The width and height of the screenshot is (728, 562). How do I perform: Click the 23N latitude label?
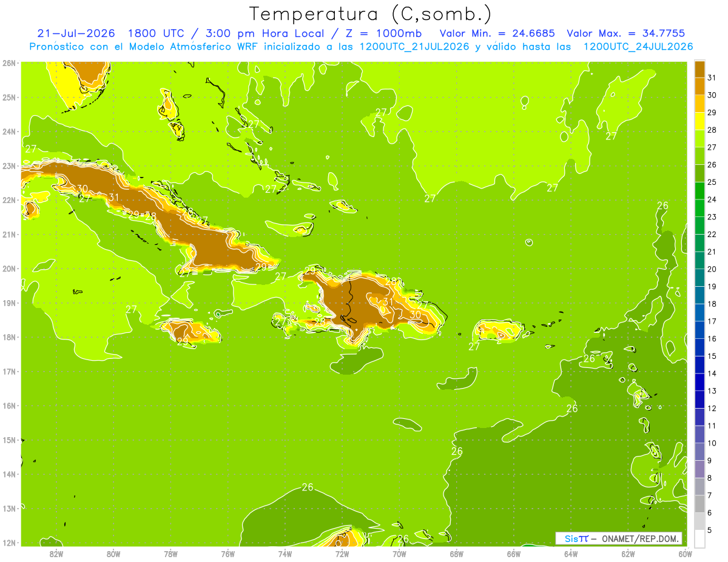coord(8,166)
